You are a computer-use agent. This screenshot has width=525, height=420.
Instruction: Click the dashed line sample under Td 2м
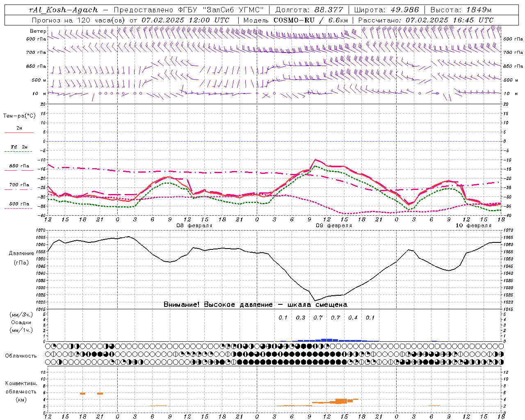coord(18,152)
